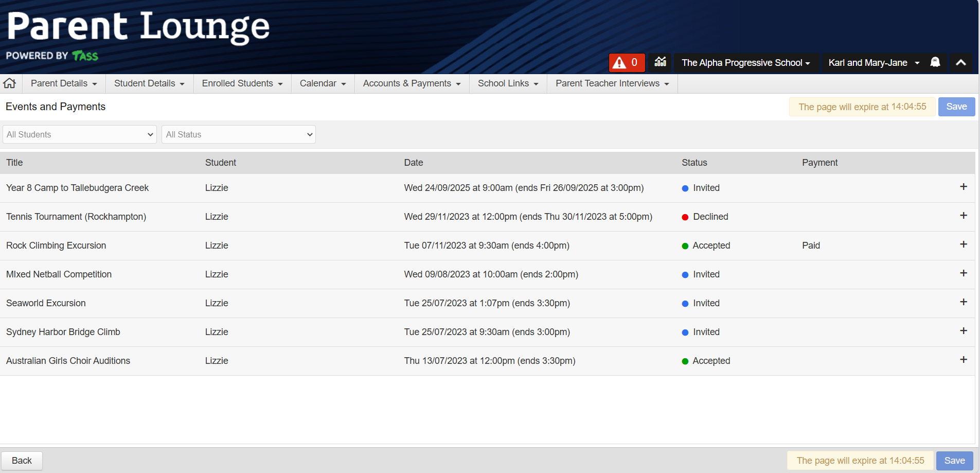Open Karl and Mary-Jane user menu
Viewport: 980px width, 473px height.
tap(874, 63)
